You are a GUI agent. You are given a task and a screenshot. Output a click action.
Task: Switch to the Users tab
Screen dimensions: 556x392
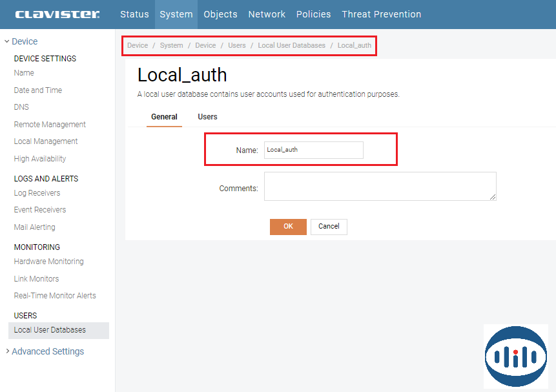[207, 117]
